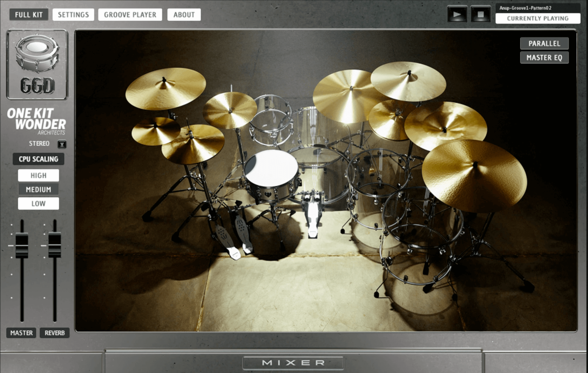This screenshot has height=373, width=588.
Task: Hit the large ride cymbal at right
Action: [x=474, y=175]
